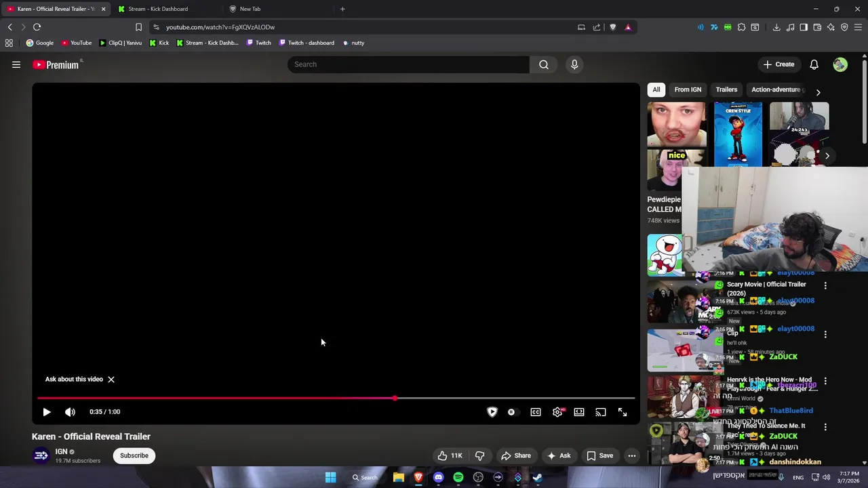
Task: Click Ask about this video label
Action: coord(74,380)
